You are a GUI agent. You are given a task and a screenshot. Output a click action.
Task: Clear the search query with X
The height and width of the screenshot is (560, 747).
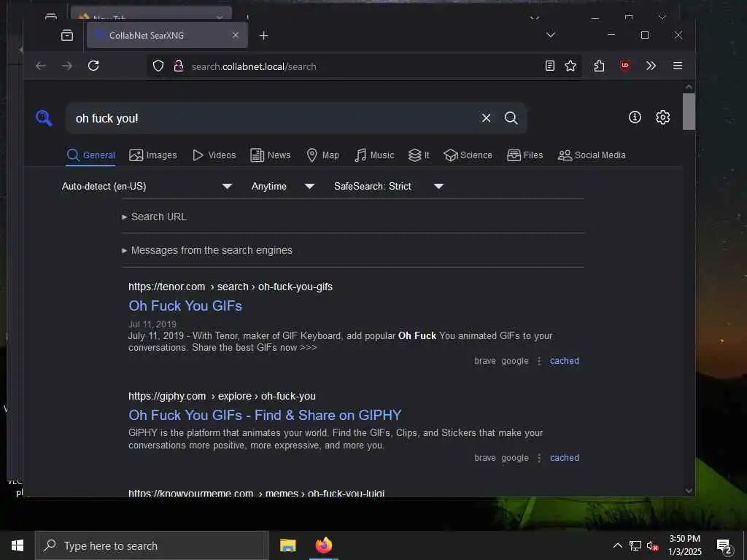coord(486,118)
